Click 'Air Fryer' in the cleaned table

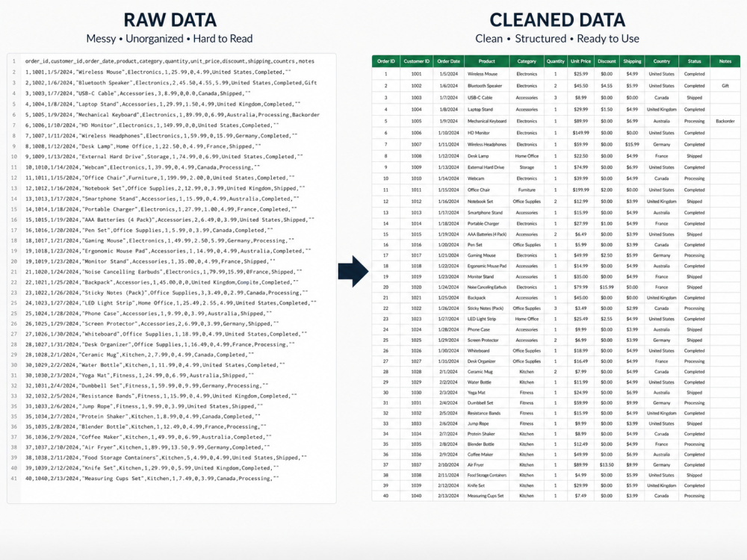(475, 464)
